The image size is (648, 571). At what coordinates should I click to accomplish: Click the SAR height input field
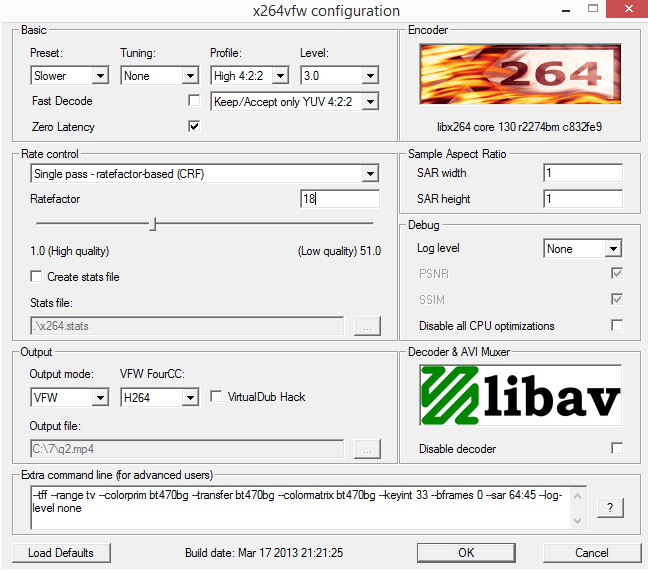[583, 199]
